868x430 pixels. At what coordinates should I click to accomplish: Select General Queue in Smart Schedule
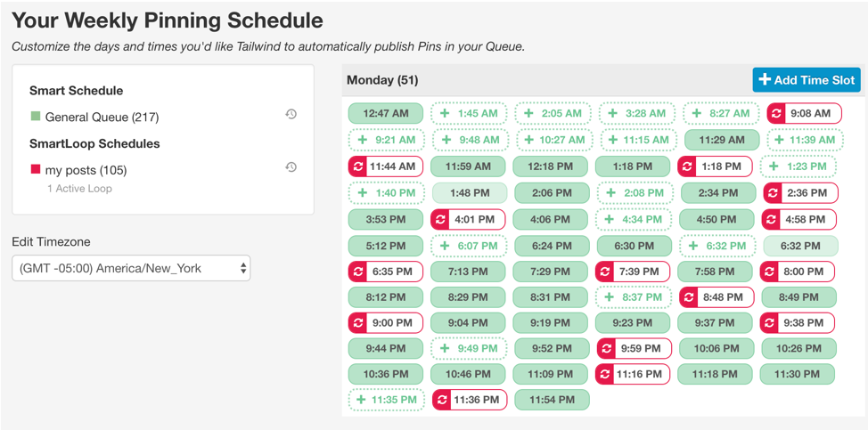(102, 118)
